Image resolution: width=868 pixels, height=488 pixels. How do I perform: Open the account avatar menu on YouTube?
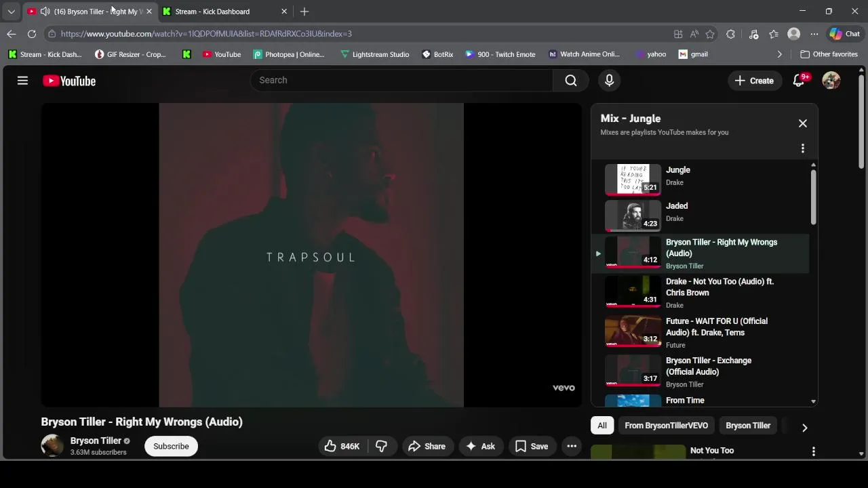[831, 81]
